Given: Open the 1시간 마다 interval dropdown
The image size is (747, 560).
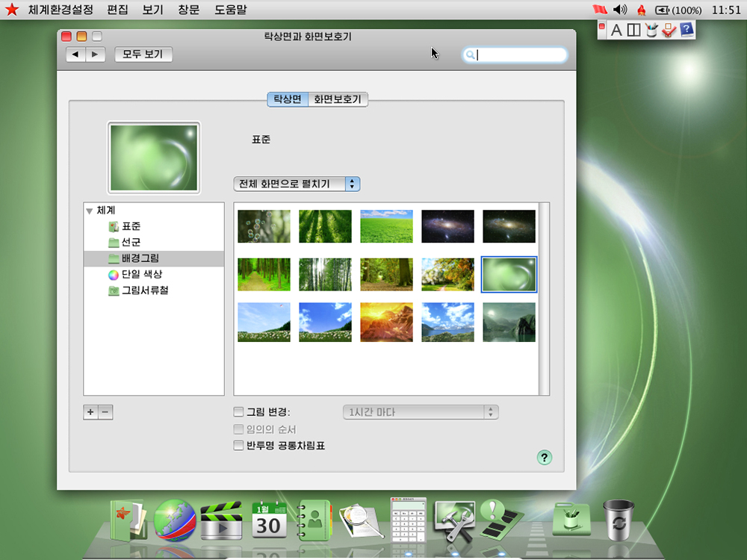Looking at the screenshot, I should pyautogui.click(x=421, y=412).
